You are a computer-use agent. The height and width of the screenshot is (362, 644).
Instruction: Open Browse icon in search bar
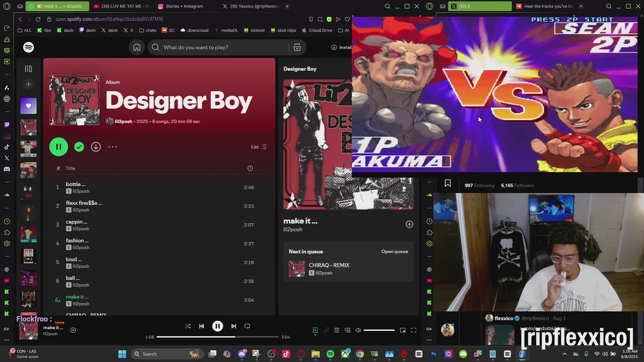click(297, 47)
